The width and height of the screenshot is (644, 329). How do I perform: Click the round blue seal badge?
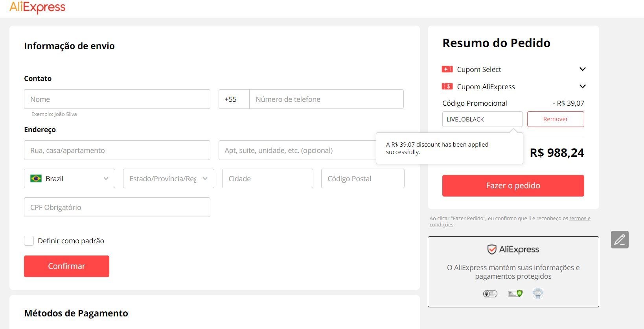(x=538, y=294)
